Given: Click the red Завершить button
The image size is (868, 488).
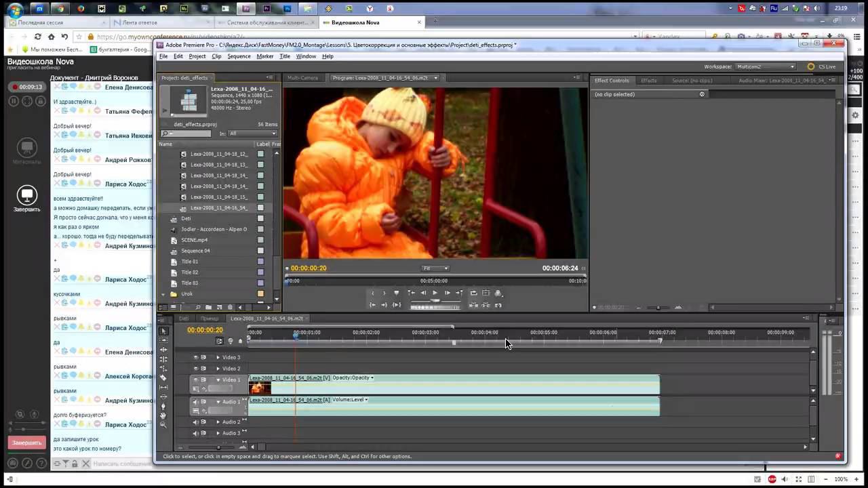Looking at the screenshot, I should click(26, 443).
